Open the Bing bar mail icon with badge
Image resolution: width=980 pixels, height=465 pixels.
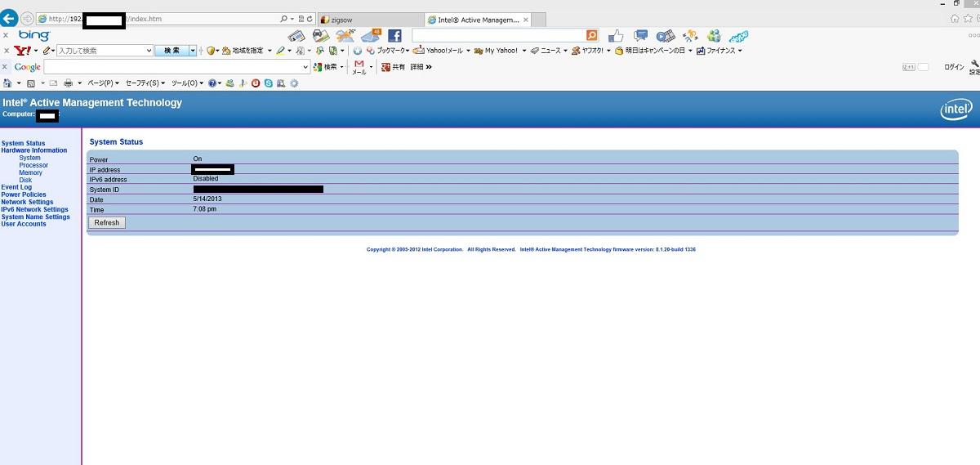coord(372,35)
